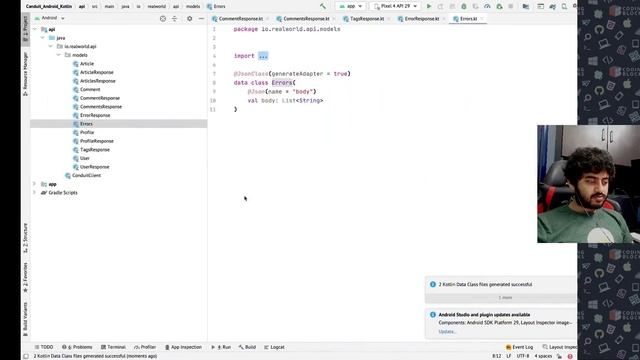Click the Debug app bug icon
The width and height of the screenshot is (640, 360).
click(464, 6)
